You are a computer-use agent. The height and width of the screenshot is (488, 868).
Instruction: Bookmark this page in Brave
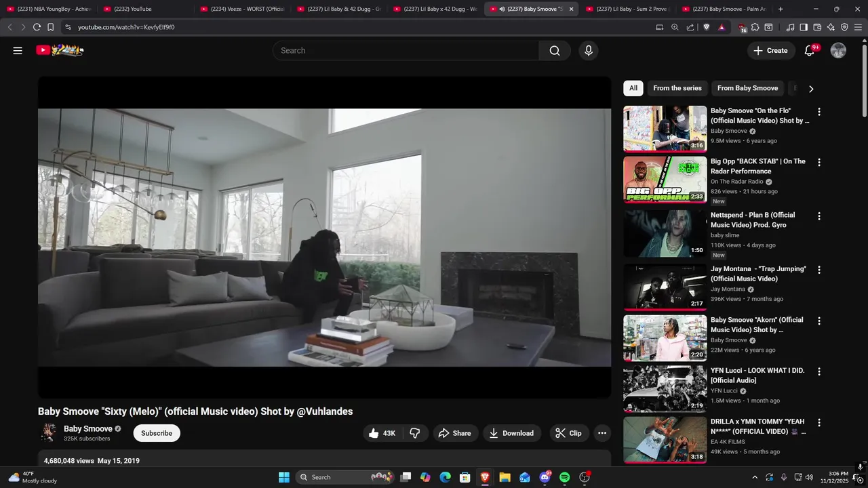click(x=50, y=27)
